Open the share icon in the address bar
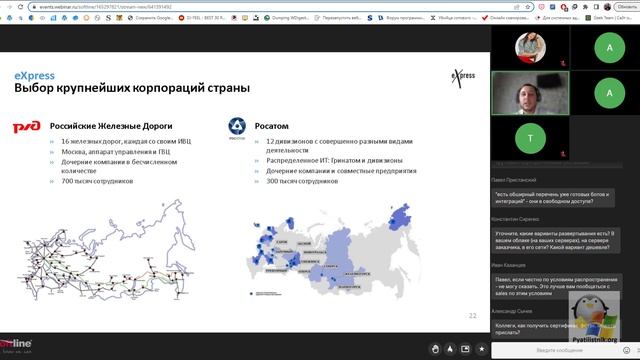The height and width of the screenshot is (360, 640). tap(517, 7)
